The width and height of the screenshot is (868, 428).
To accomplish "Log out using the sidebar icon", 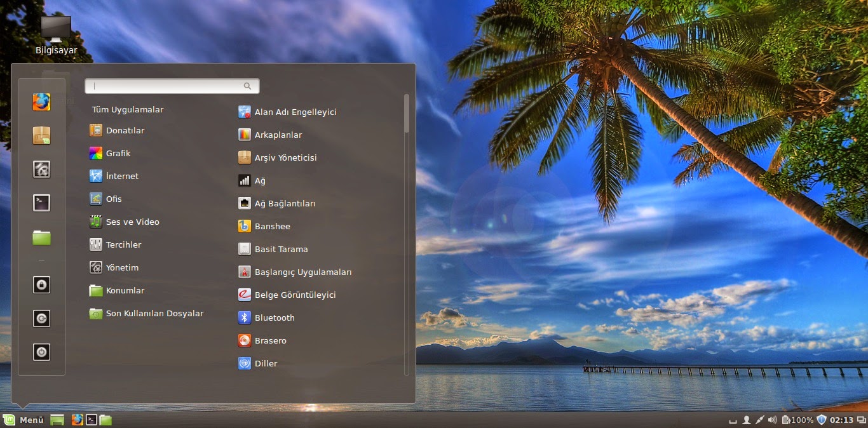I will click(41, 318).
